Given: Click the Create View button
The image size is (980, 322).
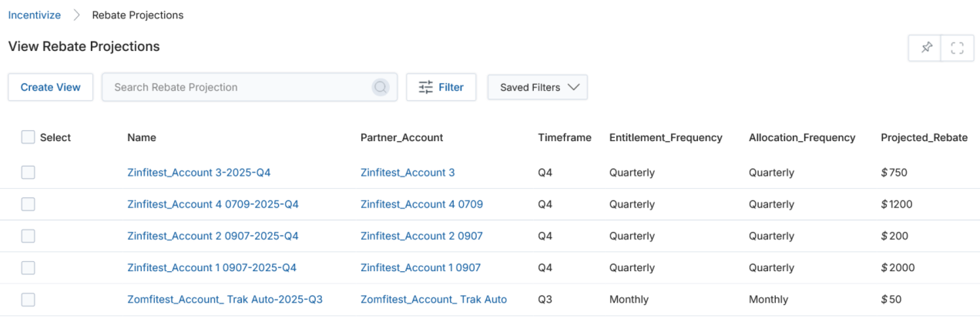Looking at the screenshot, I should [x=51, y=87].
